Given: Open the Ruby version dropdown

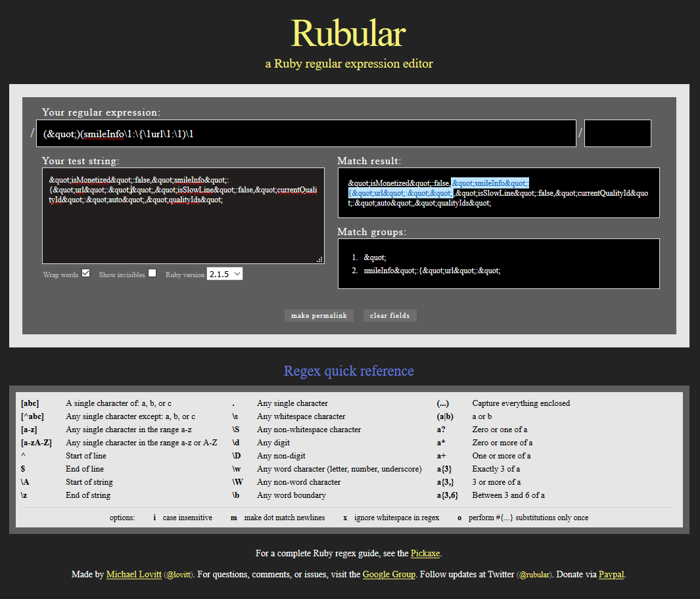Looking at the screenshot, I should pos(225,274).
